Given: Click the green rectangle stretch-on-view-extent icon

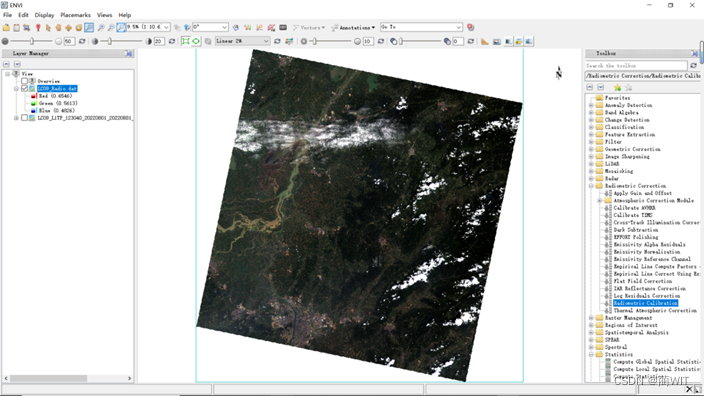Looking at the screenshot, I should [185, 41].
